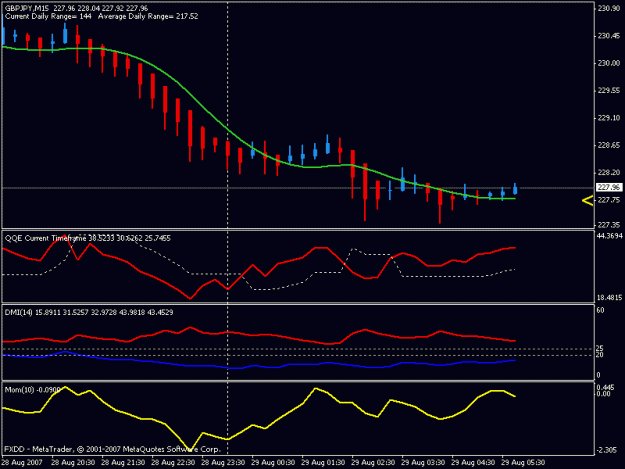Click the FXDD - MetaTrader copyright text

pos(112,449)
